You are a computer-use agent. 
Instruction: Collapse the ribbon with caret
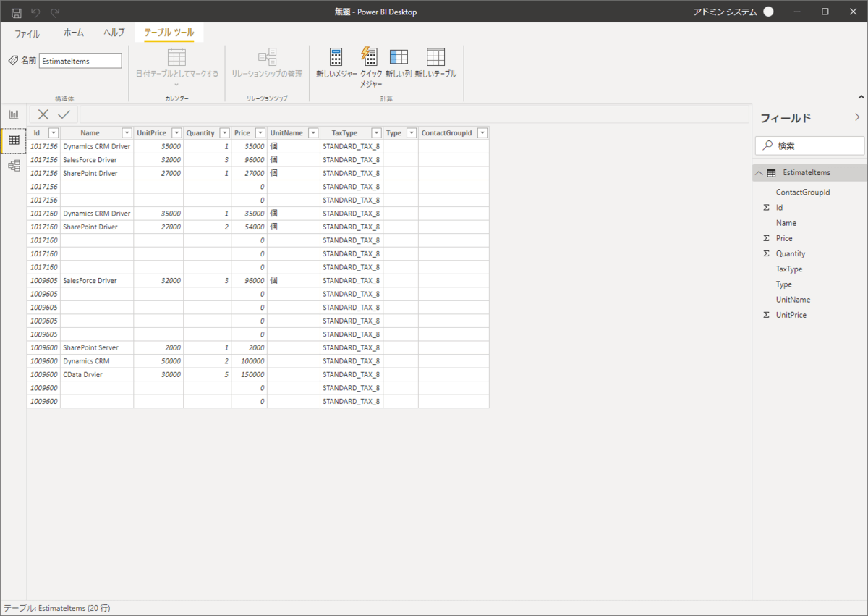861,97
